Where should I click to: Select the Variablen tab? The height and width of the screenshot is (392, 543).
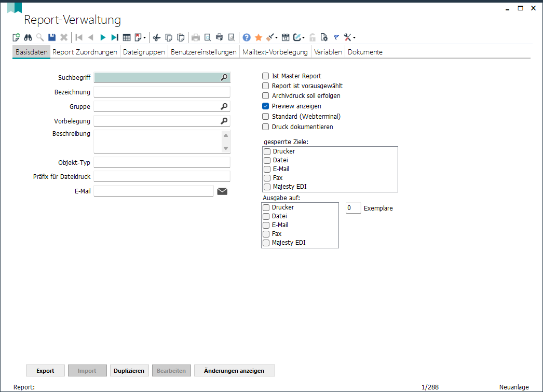[328, 52]
